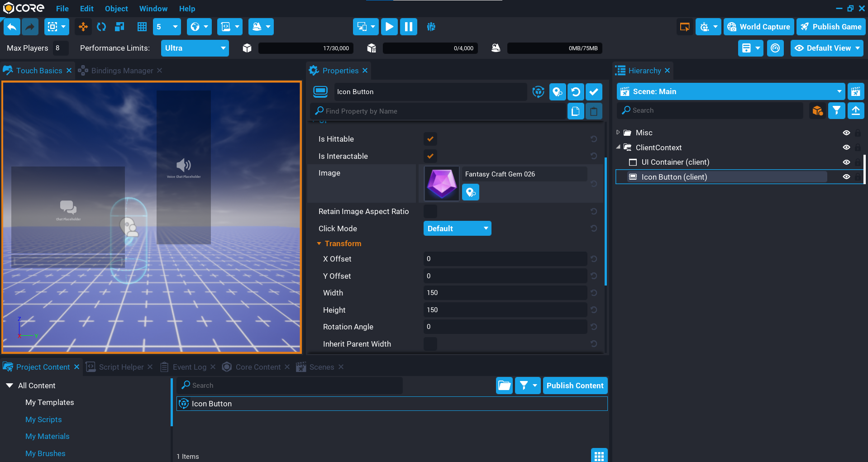Open the Object menu
This screenshot has width=868, height=462.
pos(116,9)
